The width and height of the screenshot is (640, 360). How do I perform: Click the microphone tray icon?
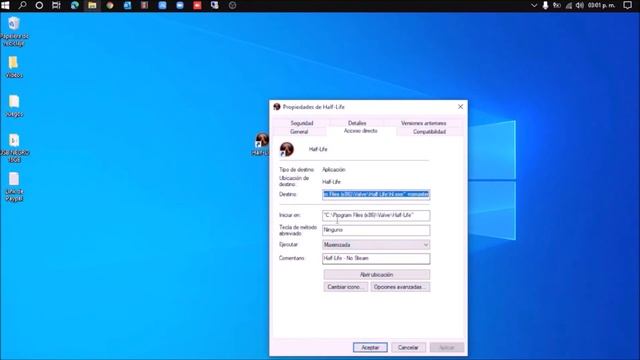coord(545,5)
